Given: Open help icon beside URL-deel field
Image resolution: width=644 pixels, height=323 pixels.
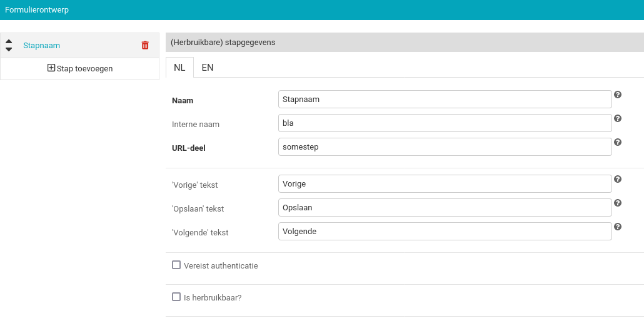Looking at the screenshot, I should (x=617, y=142).
